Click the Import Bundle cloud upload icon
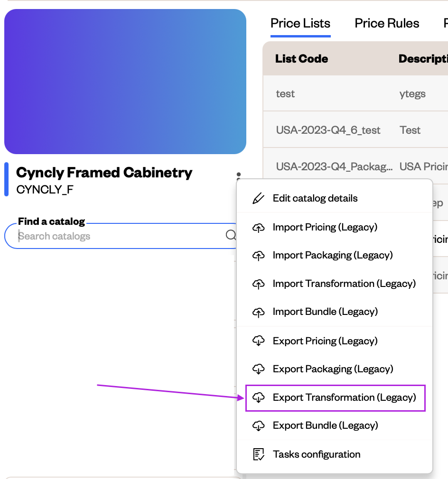 click(x=258, y=312)
